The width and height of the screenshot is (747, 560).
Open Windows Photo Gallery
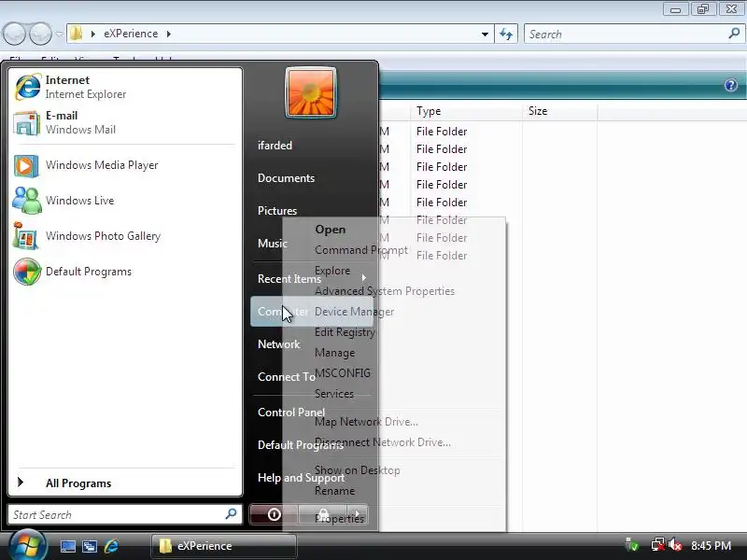[125, 236]
